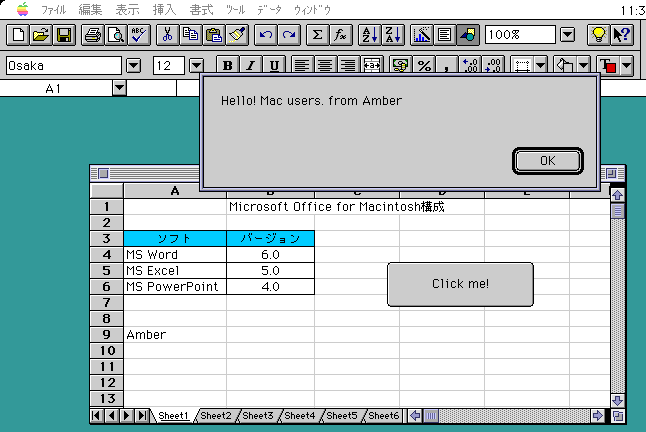Viewport: 646px width, 432px height.
Task: Click the Cut scissors icon
Action: pos(167,35)
